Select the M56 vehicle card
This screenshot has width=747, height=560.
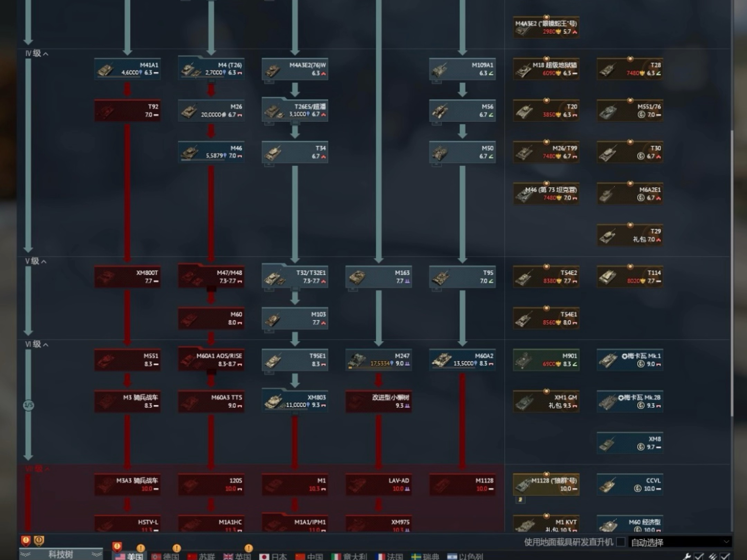coord(462,111)
